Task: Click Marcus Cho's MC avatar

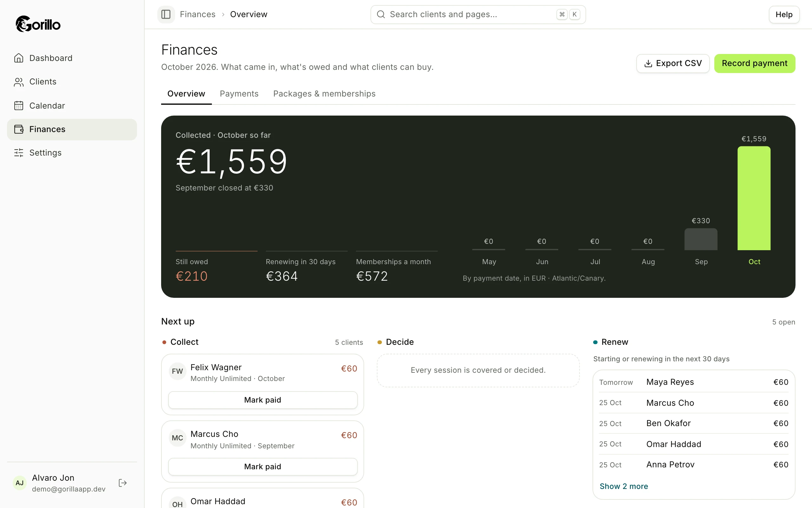Action: click(177, 438)
